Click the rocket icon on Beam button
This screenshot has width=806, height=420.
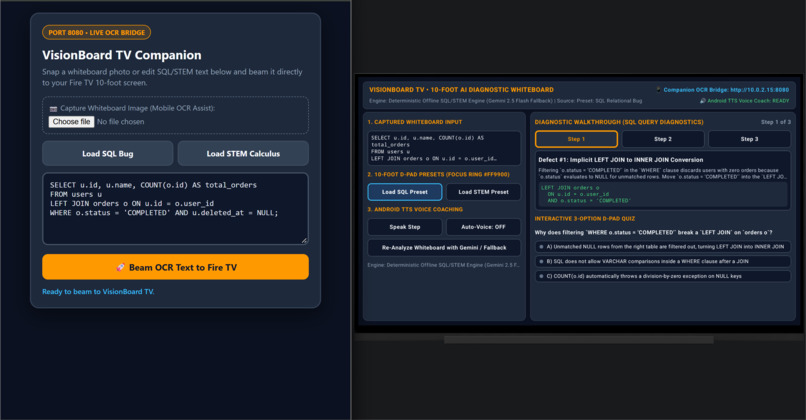[120, 267]
